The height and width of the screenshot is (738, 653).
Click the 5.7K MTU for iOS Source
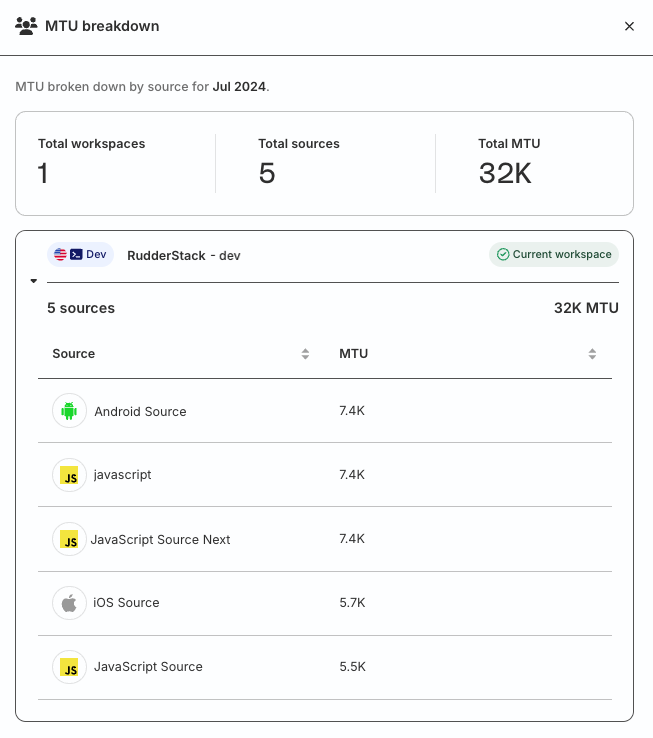(x=352, y=603)
